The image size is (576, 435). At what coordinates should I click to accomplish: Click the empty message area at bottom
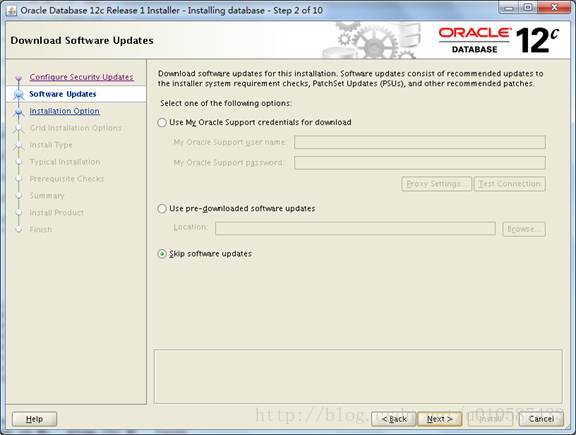(x=358, y=377)
